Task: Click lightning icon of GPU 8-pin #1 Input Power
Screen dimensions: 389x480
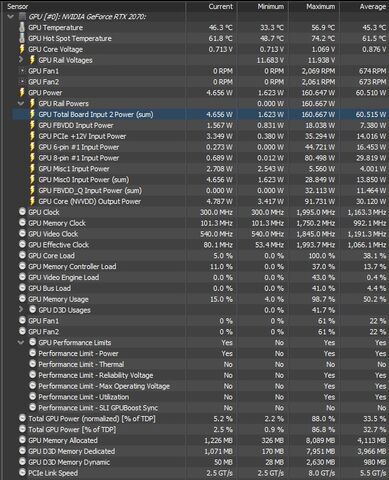Action: coord(32,158)
